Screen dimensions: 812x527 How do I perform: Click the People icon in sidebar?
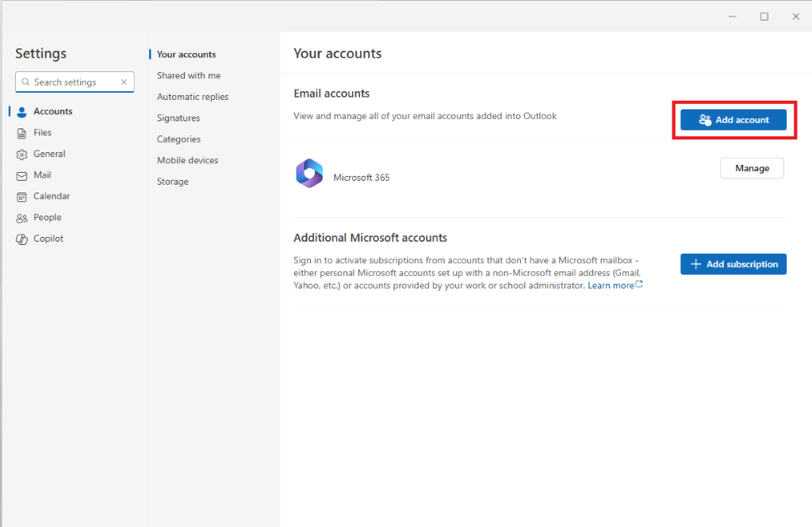[21, 218]
